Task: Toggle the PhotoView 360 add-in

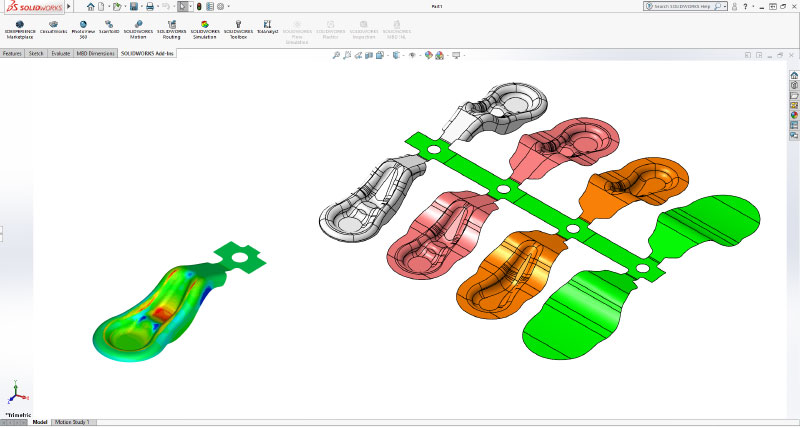Action: (83, 30)
